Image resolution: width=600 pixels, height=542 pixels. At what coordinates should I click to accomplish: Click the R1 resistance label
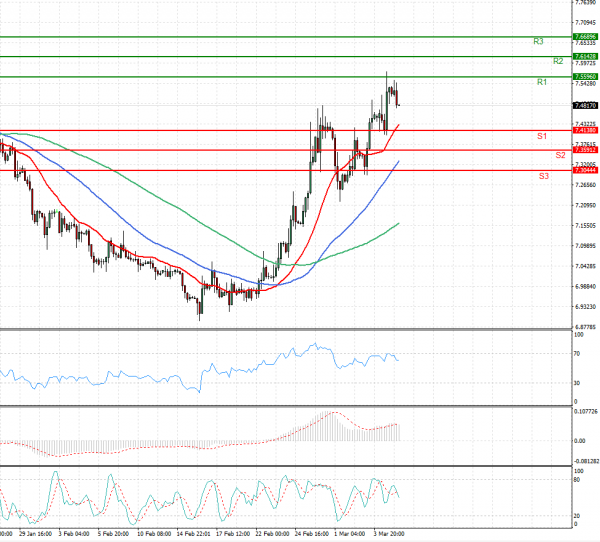[x=542, y=82]
